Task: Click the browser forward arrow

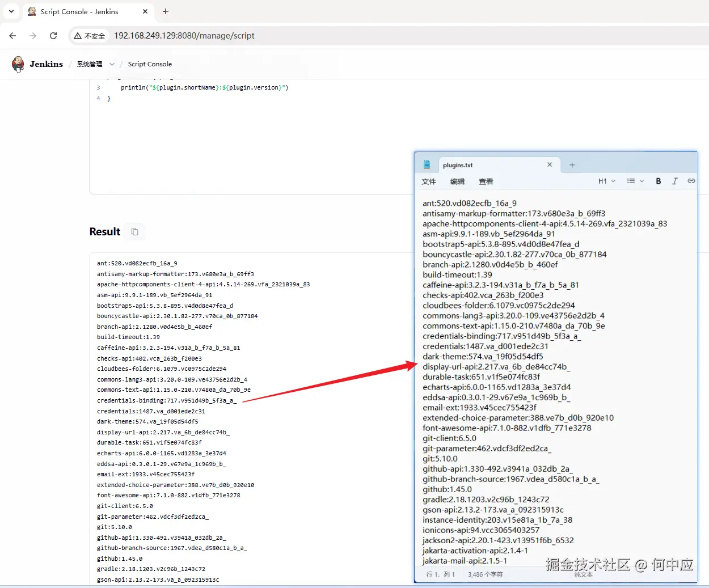Action: coord(33,36)
